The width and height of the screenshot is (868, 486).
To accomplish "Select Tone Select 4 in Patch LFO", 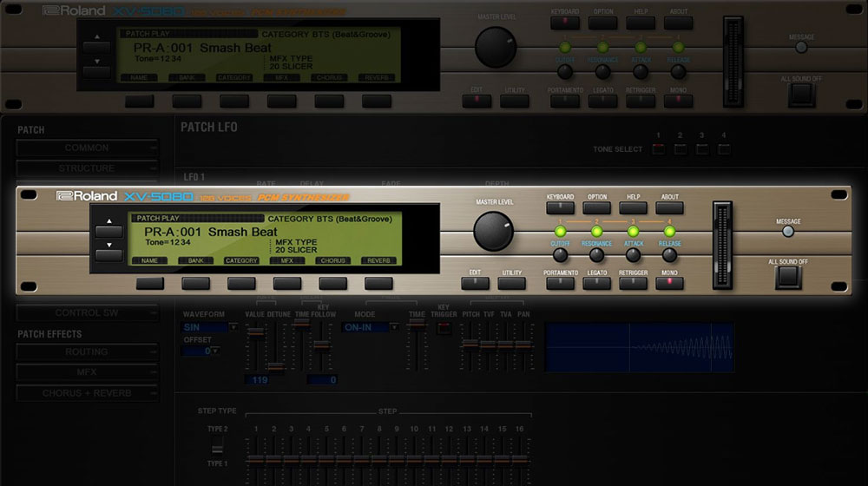I will [724, 149].
